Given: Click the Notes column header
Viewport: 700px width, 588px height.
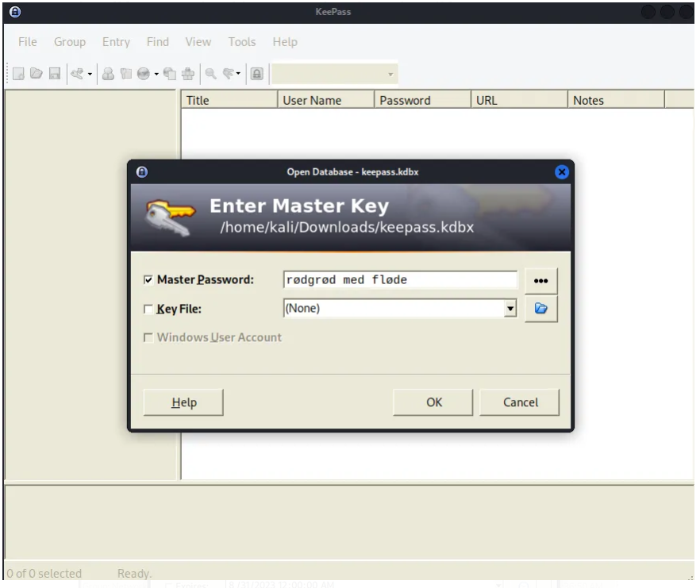Looking at the screenshot, I should point(617,100).
